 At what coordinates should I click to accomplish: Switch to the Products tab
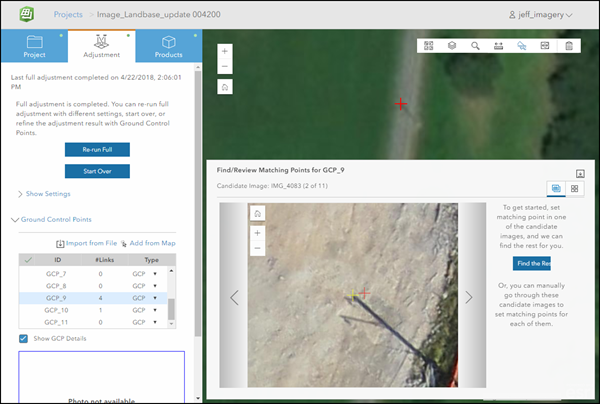pyautogui.click(x=168, y=43)
